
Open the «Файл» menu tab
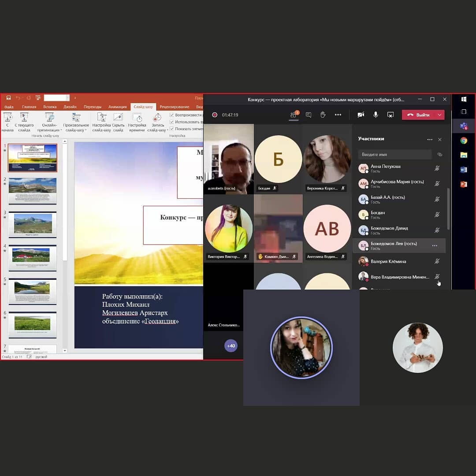(x=9, y=107)
